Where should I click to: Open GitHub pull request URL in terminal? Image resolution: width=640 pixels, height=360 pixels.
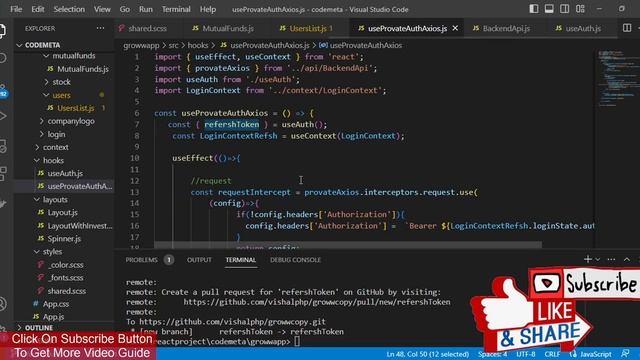[317, 302]
